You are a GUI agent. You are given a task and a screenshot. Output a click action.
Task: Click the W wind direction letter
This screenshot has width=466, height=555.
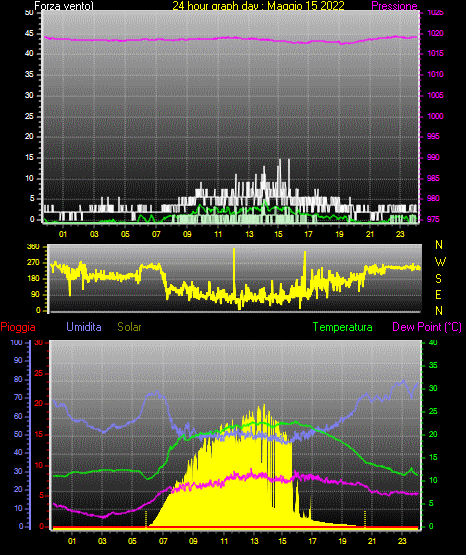pyautogui.click(x=440, y=262)
